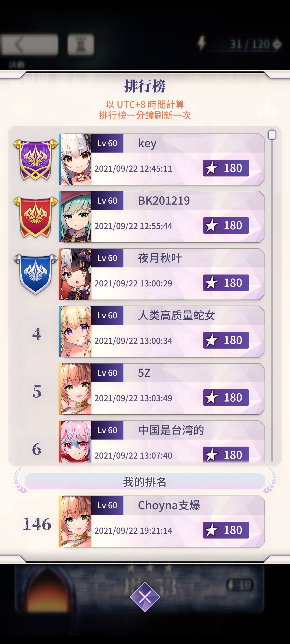Image resolution: width=290 pixels, height=644 pixels.
Task: Open BK201219's avatar portrait
Action: coord(75,217)
